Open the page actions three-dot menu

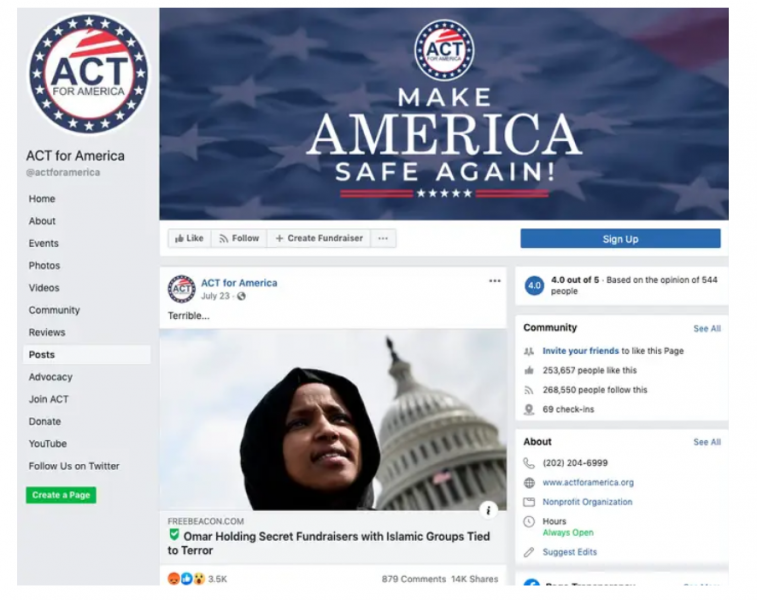(x=383, y=238)
